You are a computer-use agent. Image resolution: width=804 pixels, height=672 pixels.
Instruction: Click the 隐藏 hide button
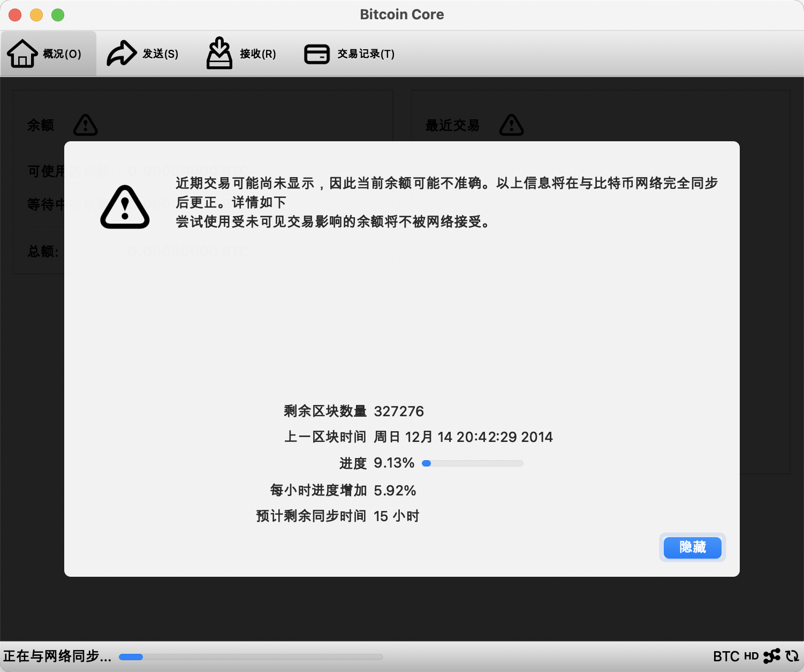coord(693,547)
